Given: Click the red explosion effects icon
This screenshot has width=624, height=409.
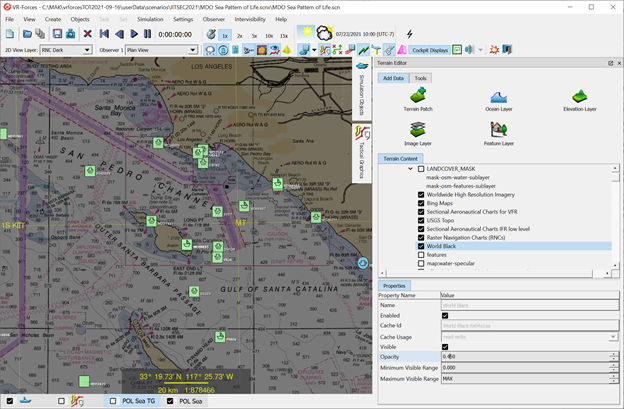Looking at the screenshot, I should [x=494, y=50].
